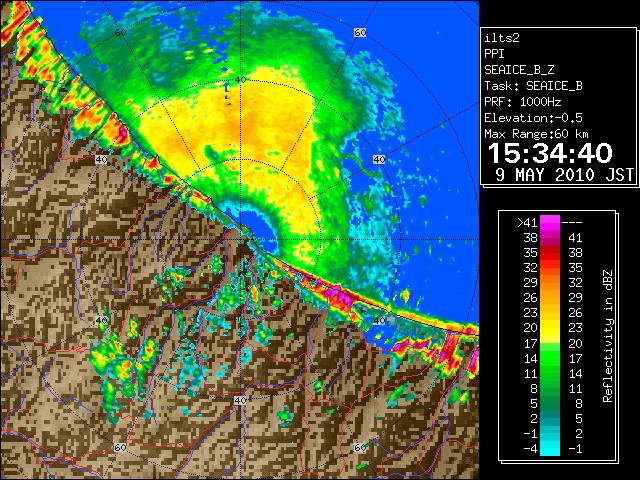Select the '9 MAY 2010 JST' date

click(565, 175)
